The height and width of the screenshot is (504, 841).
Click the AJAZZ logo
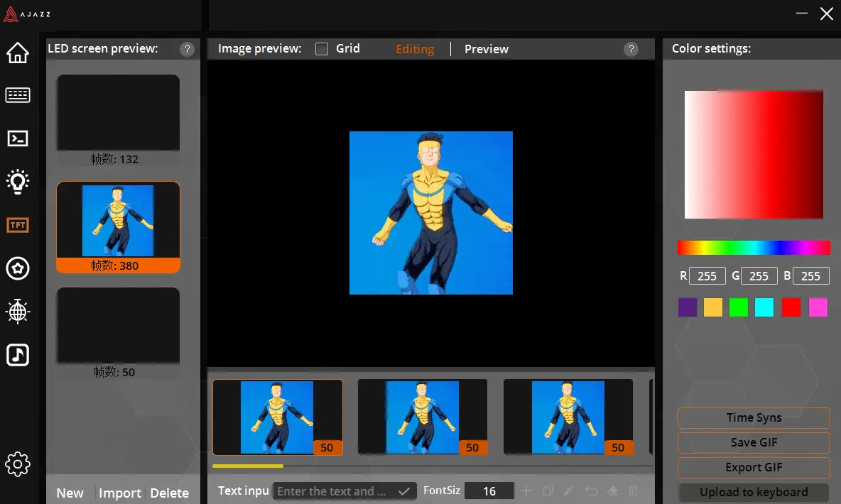27,14
